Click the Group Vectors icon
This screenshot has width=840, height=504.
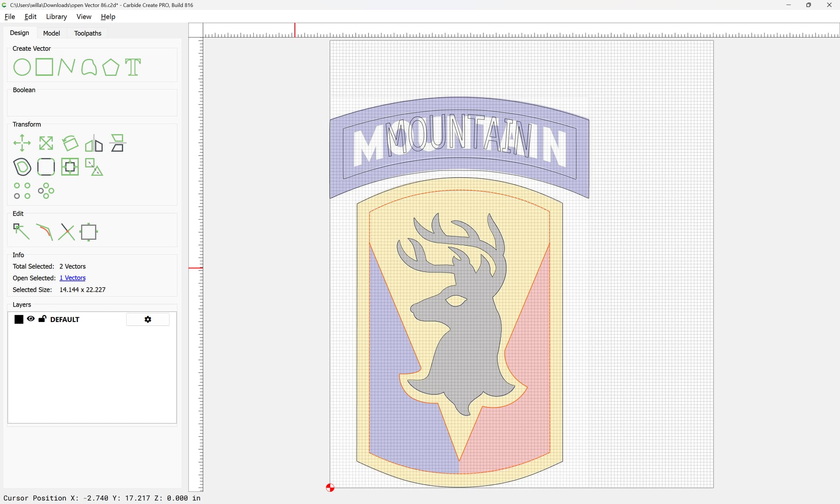point(70,167)
